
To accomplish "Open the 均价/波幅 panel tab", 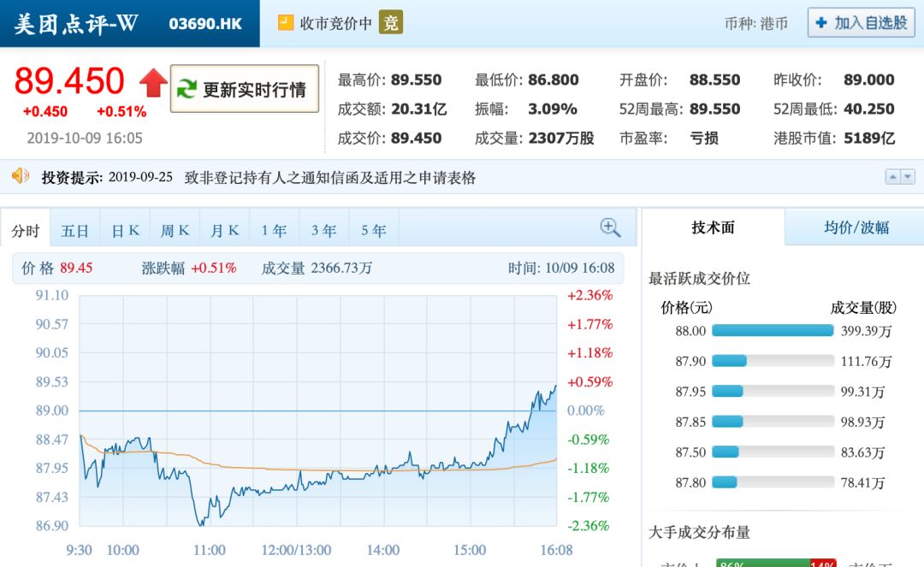I will click(x=856, y=227).
